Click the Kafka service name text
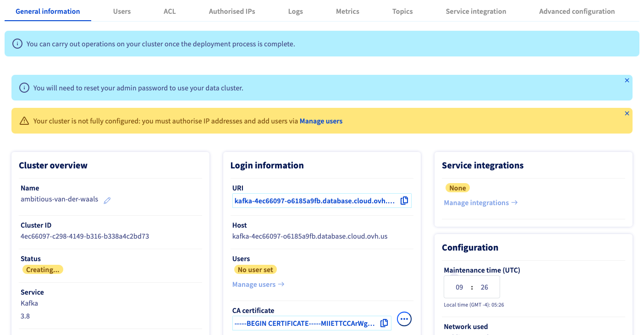 click(29, 303)
